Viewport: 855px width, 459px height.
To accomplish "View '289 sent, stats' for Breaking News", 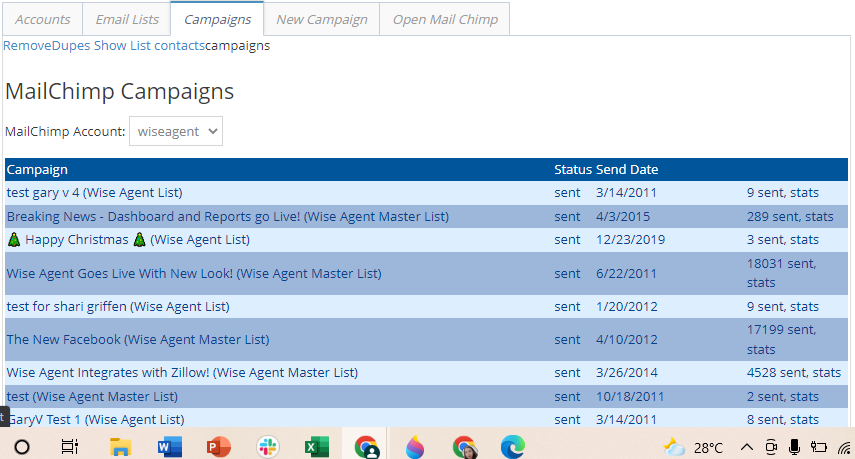I will point(790,216).
